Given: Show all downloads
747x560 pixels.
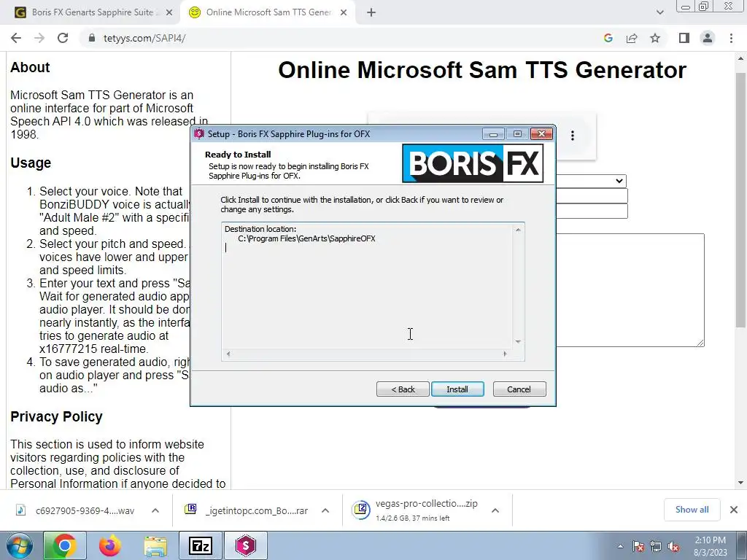Looking at the screenshot, I should 692,510.
